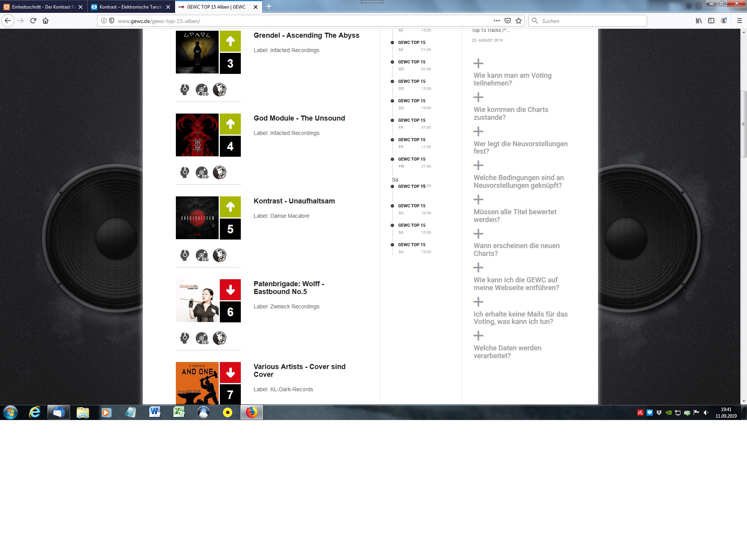Bookmark this page with the star icon
Viewport: 747px width, 560px height.
coord(519,21)
